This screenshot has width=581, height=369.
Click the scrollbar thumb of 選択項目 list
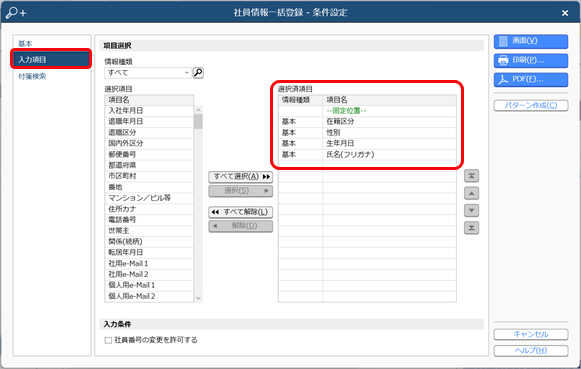point(198,122)
